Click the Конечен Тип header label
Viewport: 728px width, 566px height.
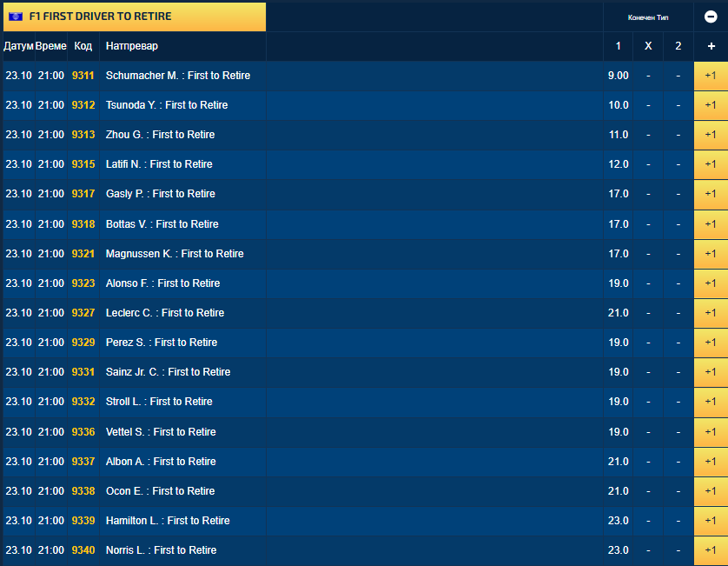click(648, 17)
